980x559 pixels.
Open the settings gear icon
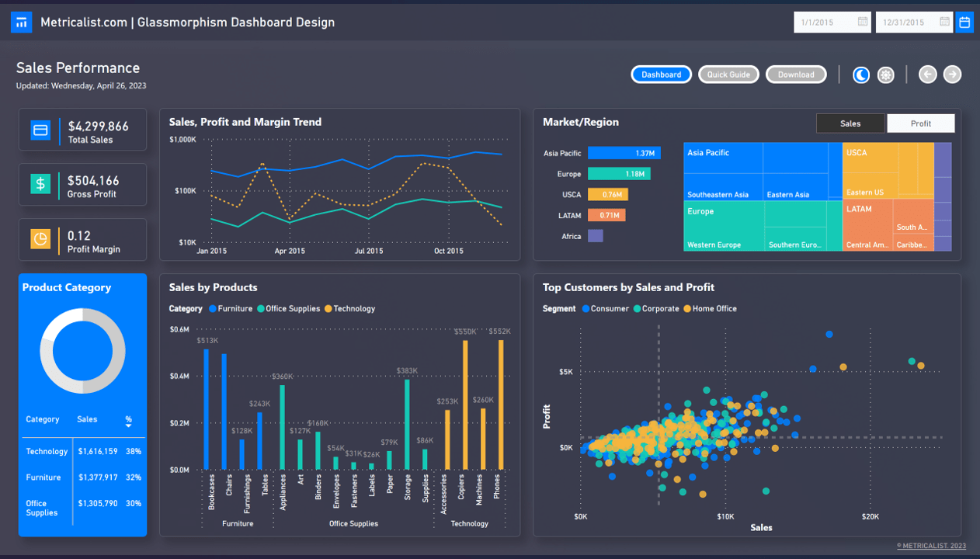(885, 75)
